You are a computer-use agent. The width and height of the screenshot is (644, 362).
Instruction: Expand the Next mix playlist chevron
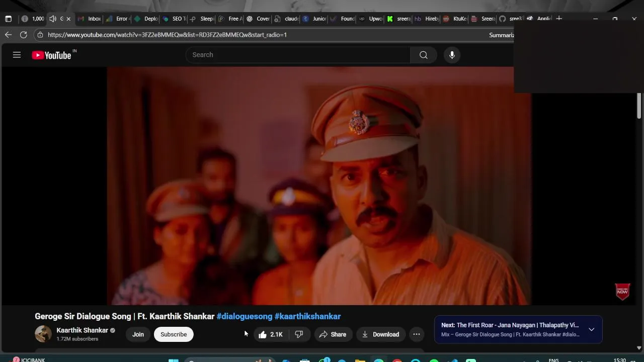pyautogui.click(x=591, y=329)
